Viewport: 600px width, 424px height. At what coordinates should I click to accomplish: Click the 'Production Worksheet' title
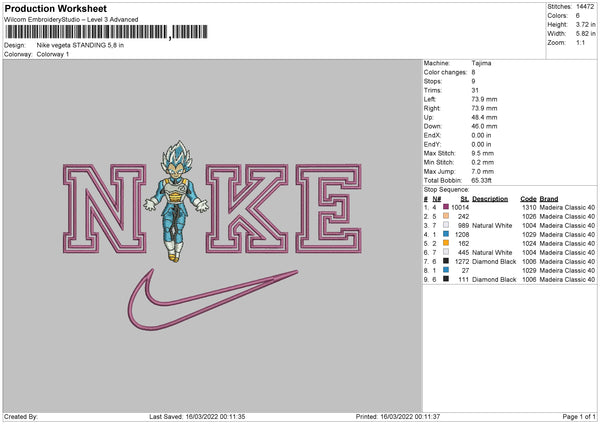(x=56, y=8)
